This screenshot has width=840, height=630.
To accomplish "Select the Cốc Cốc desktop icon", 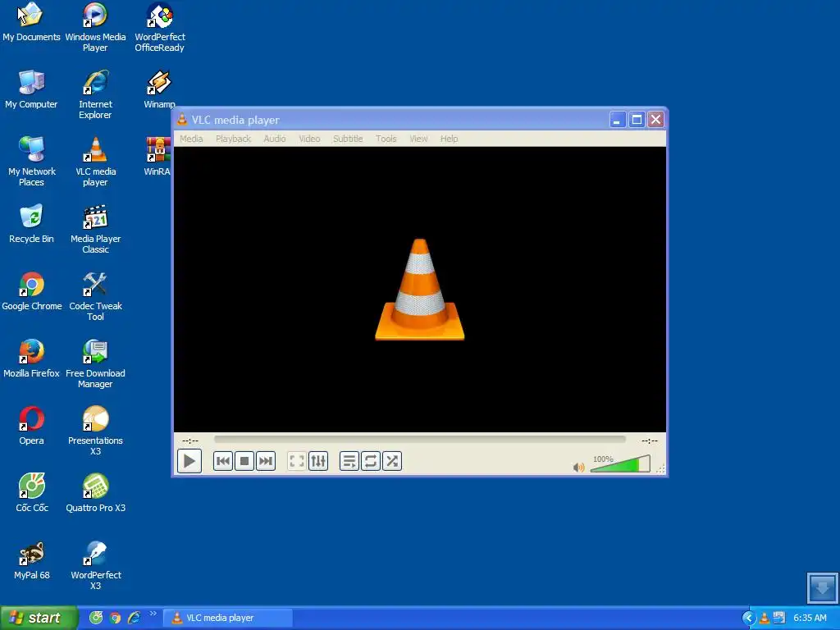I will tap(32, 493).
